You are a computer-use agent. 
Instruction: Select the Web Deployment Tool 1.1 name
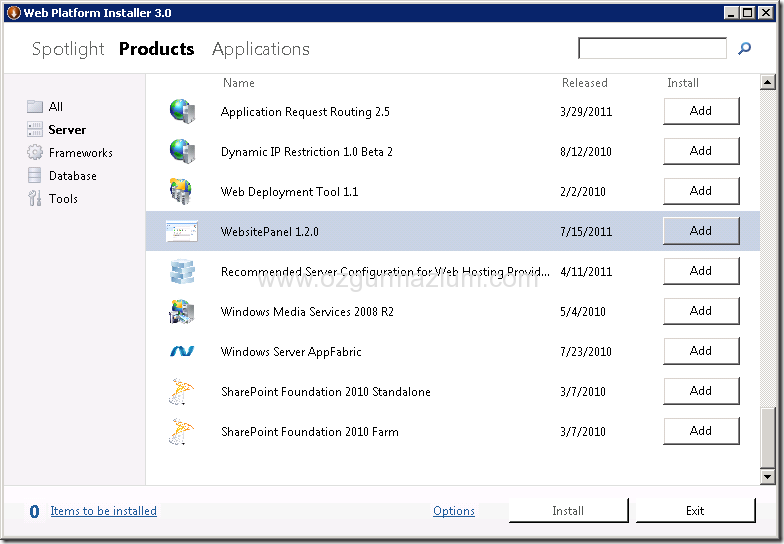pyautogui.click(x=290, y=192)
